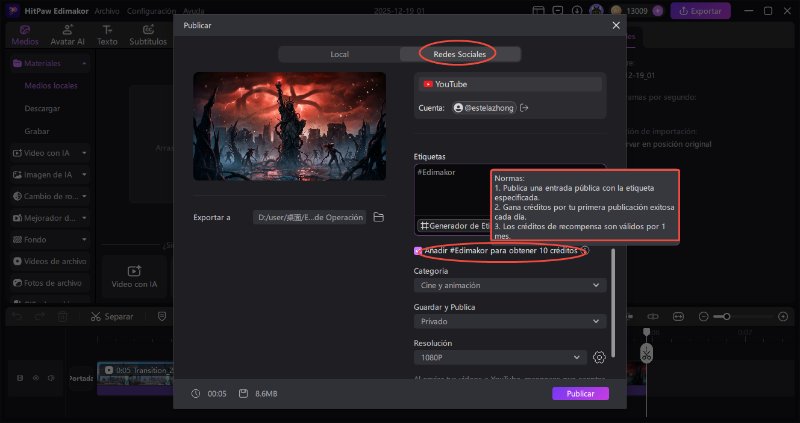Click the link clips icon in timeline toolbar
Viewport: 800px width, 423px height.
[653, 317]
